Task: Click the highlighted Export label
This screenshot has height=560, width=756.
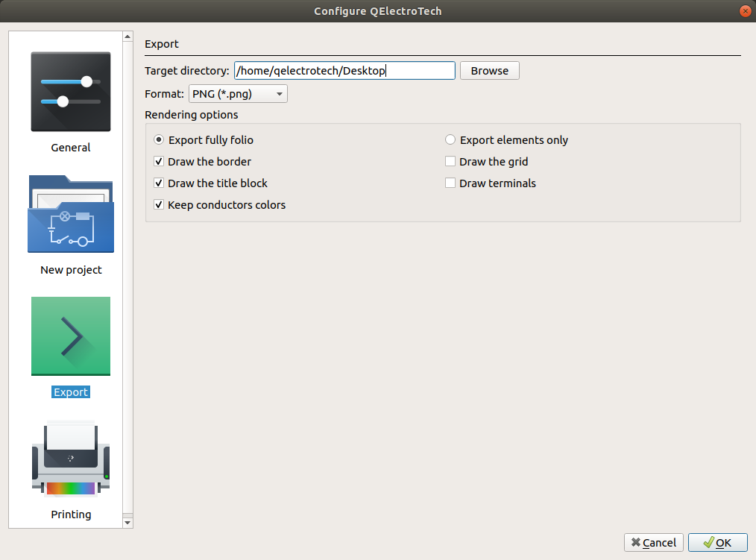Action: [x=71, y=392]
